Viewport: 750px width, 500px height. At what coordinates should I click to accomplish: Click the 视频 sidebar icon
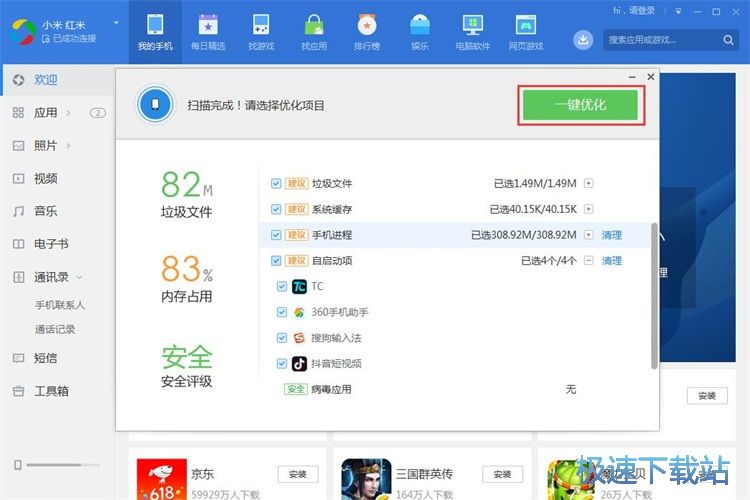[18, 178]
